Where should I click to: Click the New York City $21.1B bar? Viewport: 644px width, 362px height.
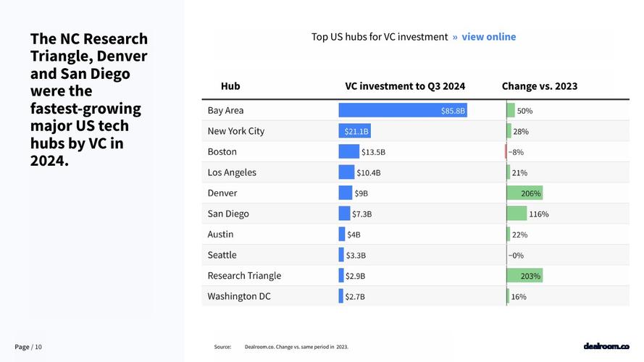[355, 131]
